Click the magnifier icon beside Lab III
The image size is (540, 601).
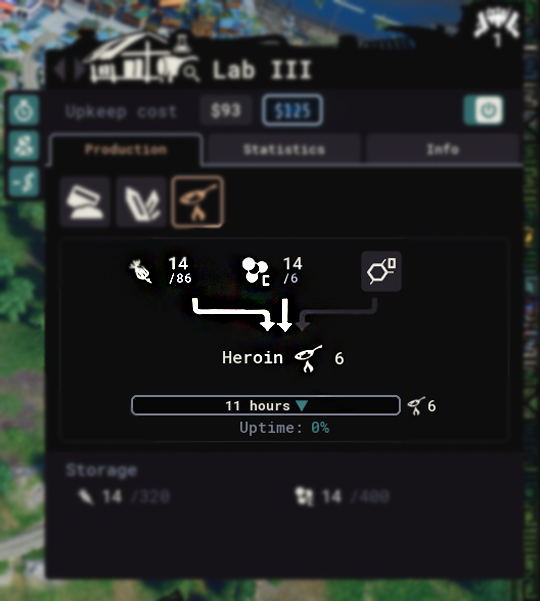[x=190, y=72]
